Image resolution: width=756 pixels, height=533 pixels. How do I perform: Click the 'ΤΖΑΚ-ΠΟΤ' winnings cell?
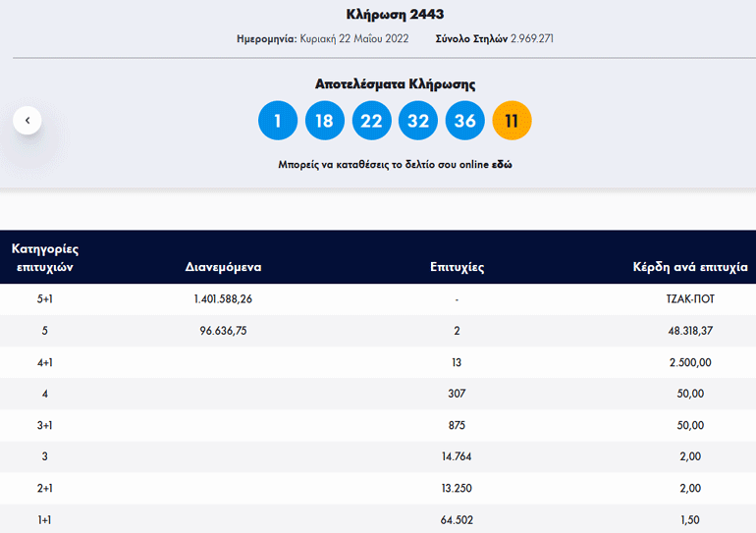tap(690, 299)
